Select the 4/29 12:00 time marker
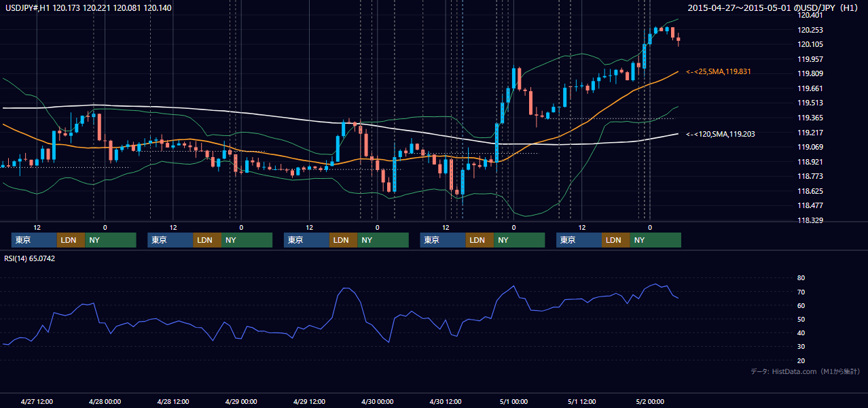868x408 pixels. pyautogui.click(x=309, y=402)
